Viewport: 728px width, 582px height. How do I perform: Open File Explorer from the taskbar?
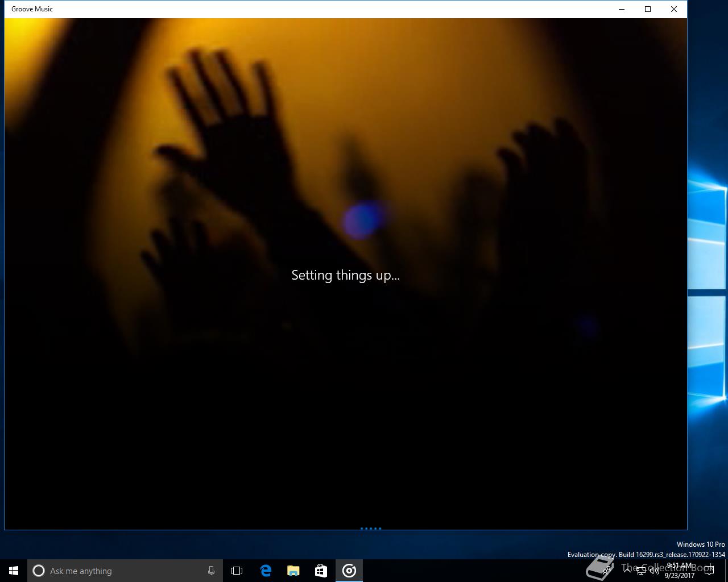[293, 571]
